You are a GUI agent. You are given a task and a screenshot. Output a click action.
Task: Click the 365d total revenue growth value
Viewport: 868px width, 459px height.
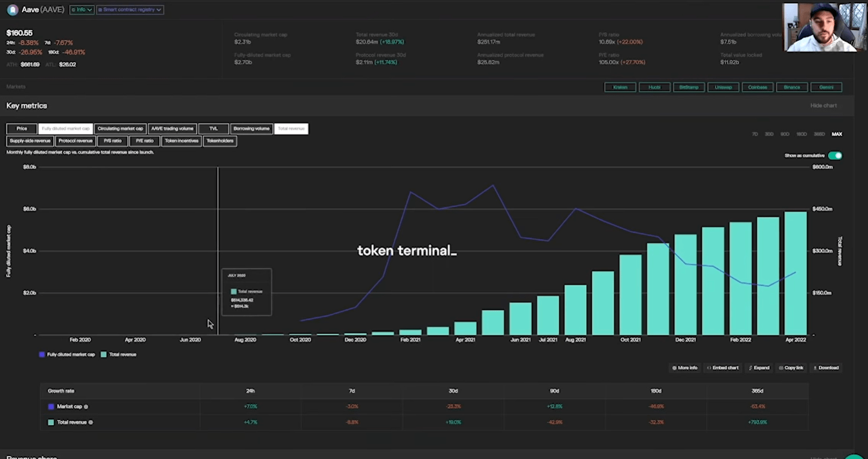(x=757, y=423)
